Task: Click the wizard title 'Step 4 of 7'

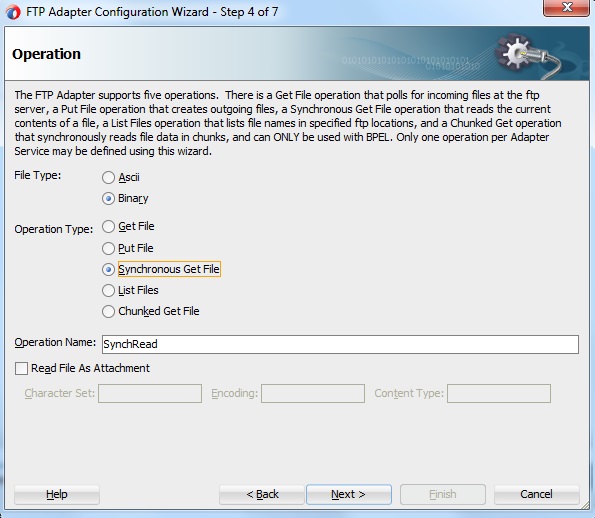Action: [249, 12]
